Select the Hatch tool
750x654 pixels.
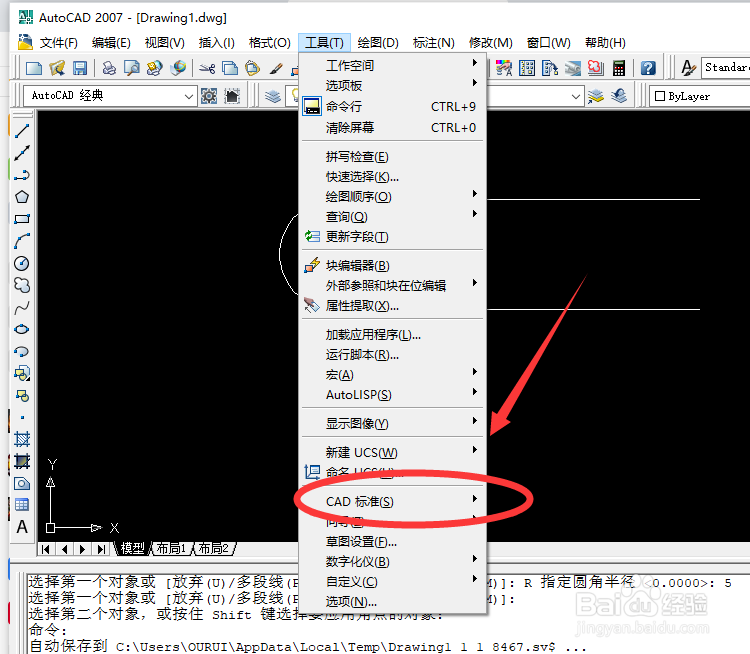[x=22, y=439]
